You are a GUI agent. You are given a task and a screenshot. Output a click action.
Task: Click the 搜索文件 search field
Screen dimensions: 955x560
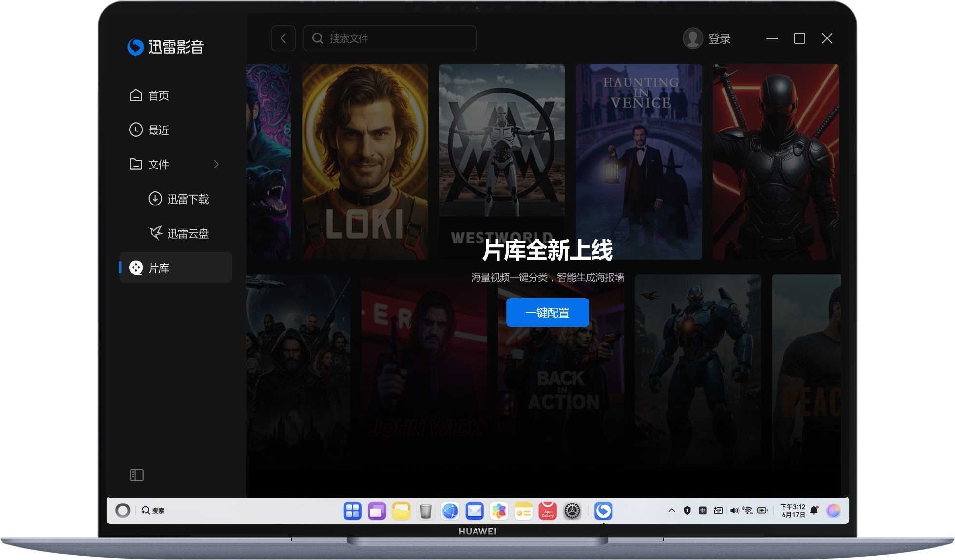[x=389, y=38]
